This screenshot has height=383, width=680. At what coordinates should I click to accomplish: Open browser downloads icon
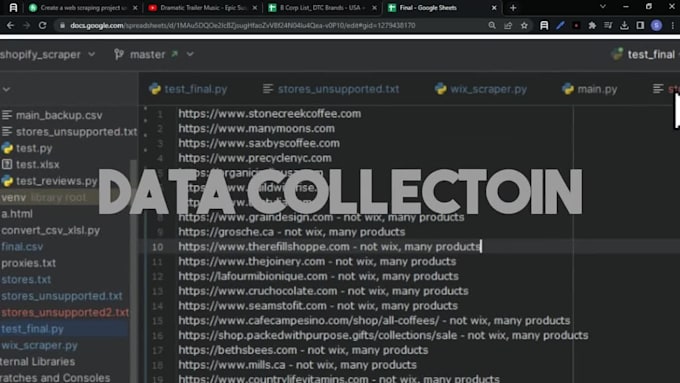[624, 26]
